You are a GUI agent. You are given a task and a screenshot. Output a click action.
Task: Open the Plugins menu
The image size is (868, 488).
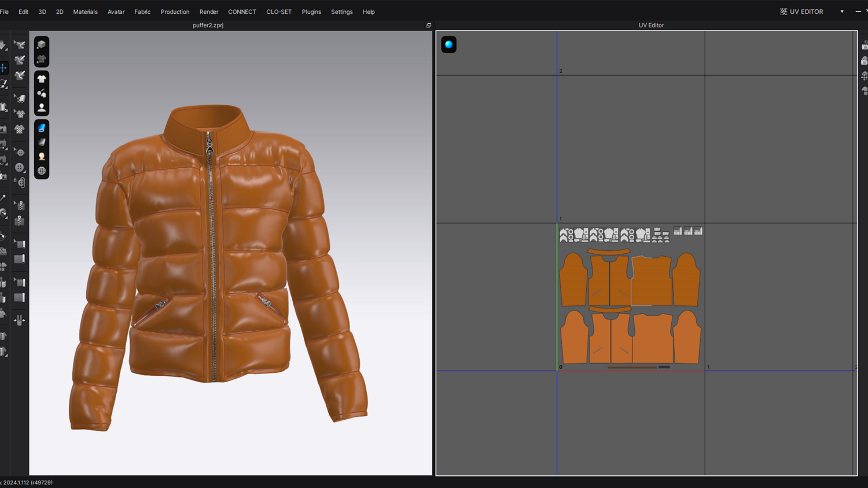click(311, 12)
